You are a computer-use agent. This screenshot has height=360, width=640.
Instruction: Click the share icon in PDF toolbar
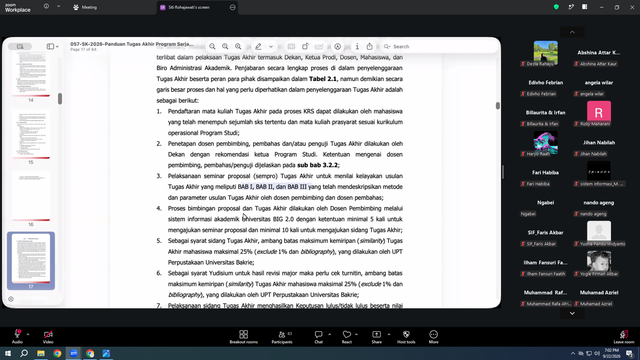(x=369, y=47)
